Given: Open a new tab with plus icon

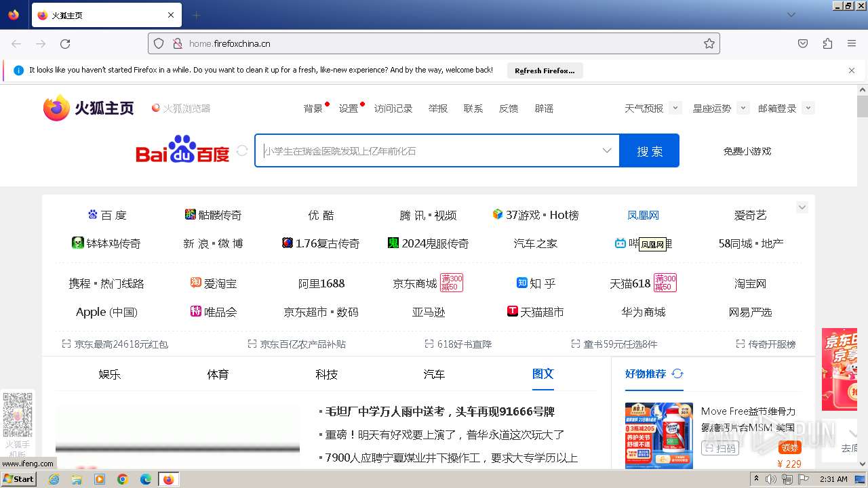Looking at the screenshot, I should [196, 15].
